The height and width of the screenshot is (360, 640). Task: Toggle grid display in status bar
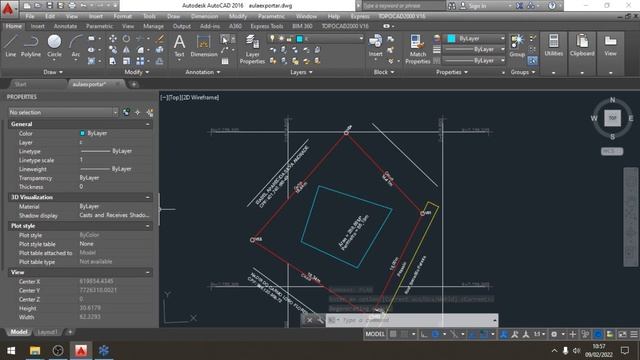coord(393,334)
